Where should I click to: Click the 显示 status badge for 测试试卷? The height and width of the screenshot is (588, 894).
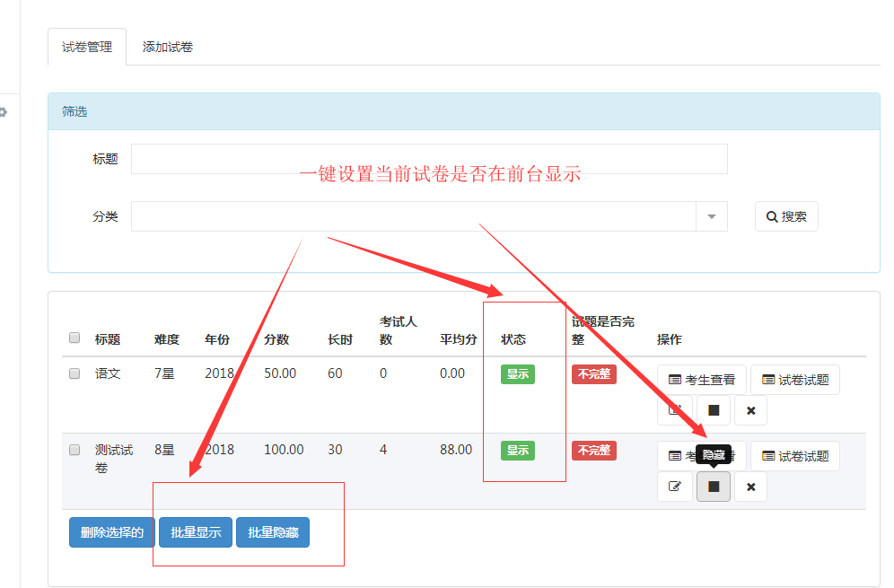coord(518,451)
